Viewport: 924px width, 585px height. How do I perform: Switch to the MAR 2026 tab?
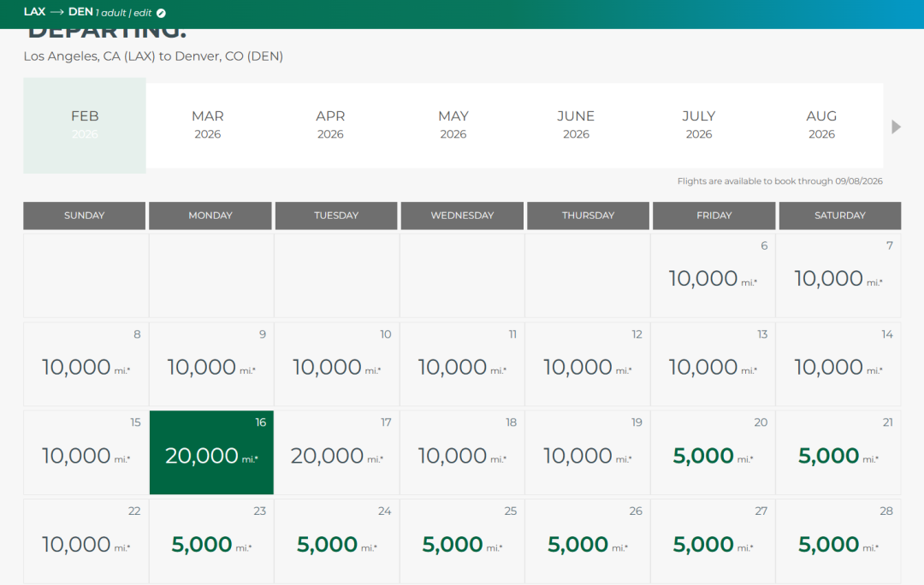point(207,125)
